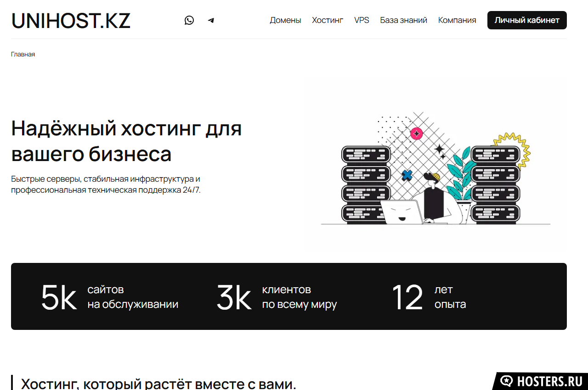Click the Главная breadcrumb link

(x=23, y=54)
